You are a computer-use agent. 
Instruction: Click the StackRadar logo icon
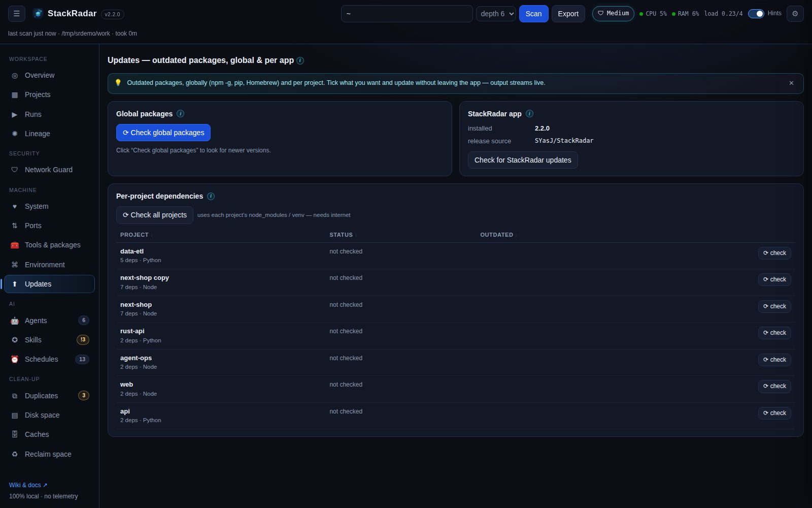click(38, 14)
